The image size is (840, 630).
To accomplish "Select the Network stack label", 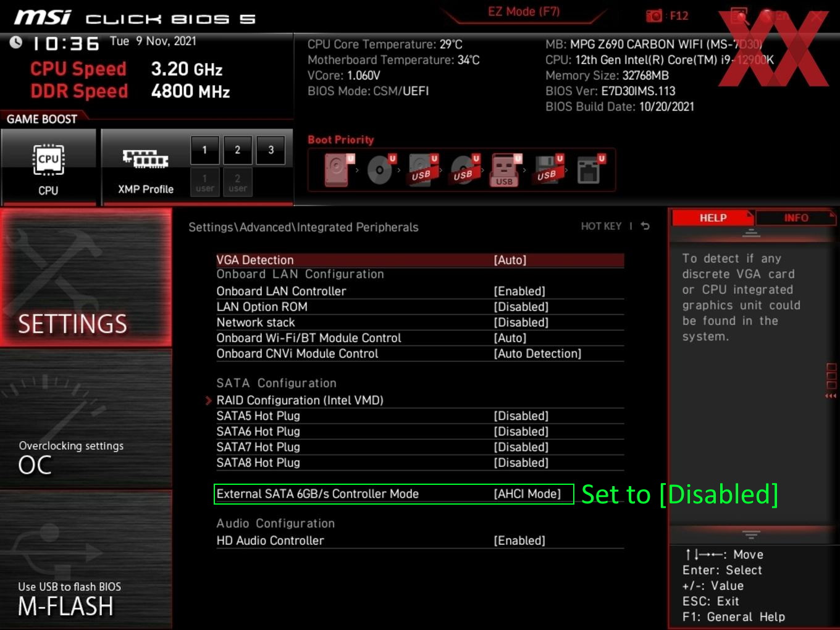I will pos(256,322).
